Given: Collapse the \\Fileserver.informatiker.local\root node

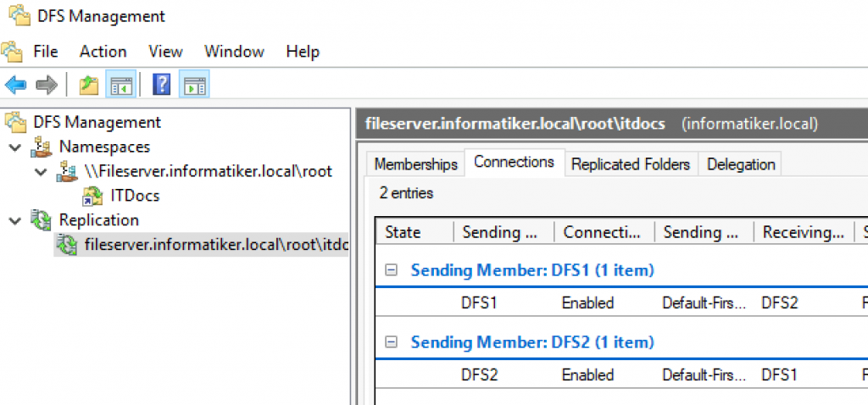Looking at the screenshot, I should 41,172.
